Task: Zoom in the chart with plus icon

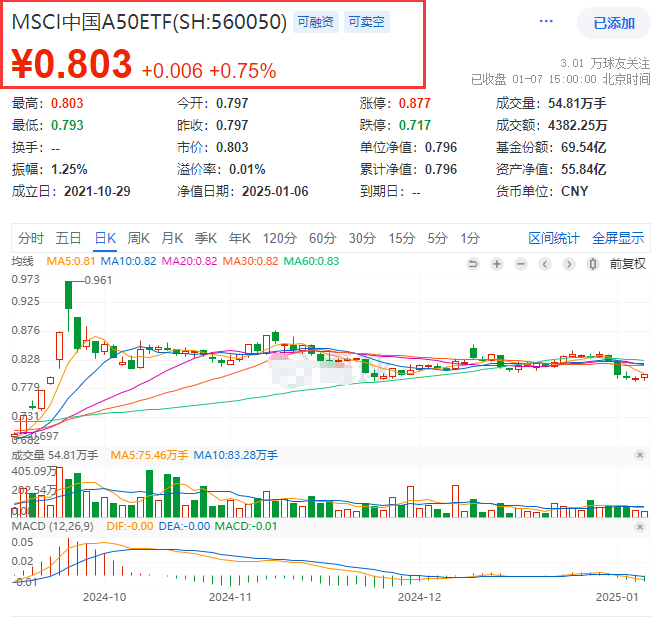Action: click(x=497, y=264)
